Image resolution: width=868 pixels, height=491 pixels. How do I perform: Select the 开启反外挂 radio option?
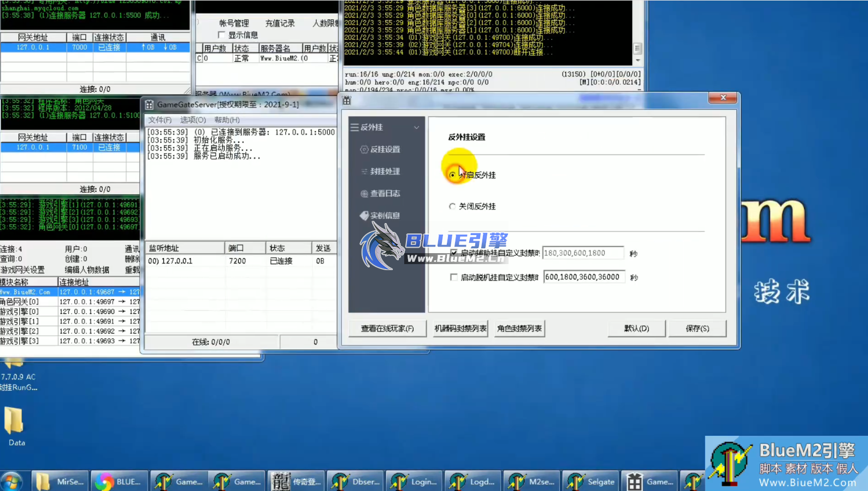[452, 175]
